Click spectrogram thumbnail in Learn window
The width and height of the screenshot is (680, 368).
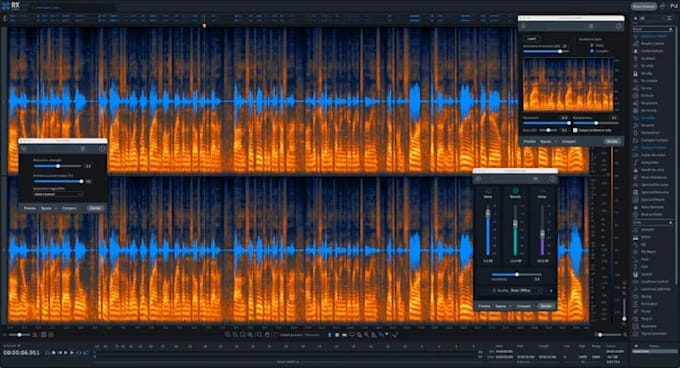(568, 85)
